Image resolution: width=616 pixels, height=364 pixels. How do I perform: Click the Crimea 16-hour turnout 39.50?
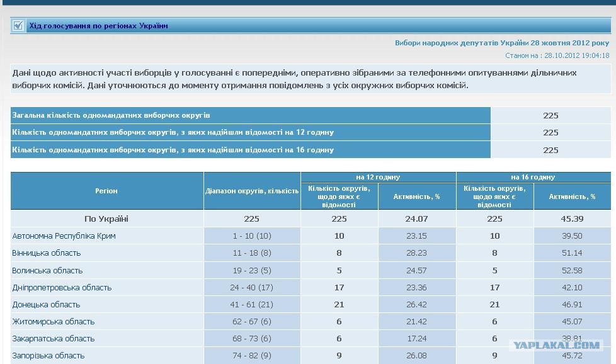pyautogui.click(x=572, y=236)
